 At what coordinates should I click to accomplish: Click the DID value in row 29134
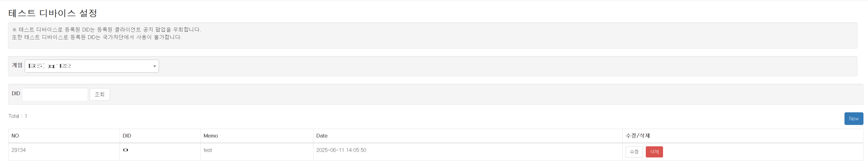point(126,150)
